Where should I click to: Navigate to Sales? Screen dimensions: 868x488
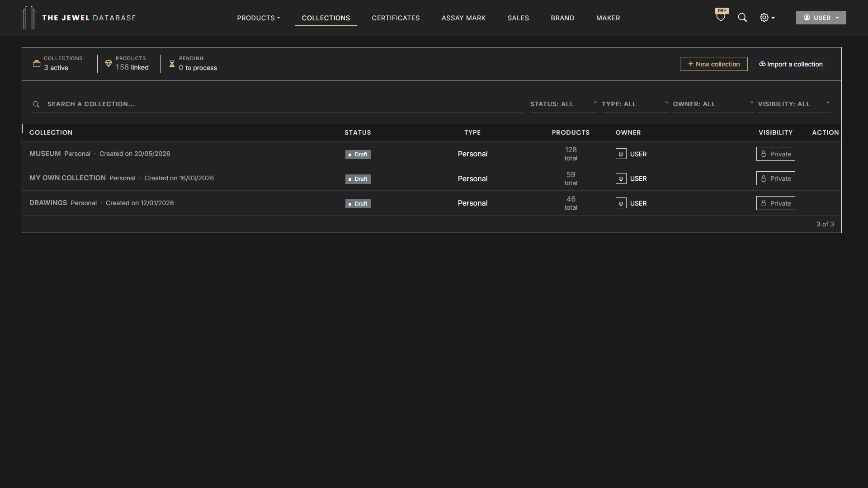pos(518,18)
